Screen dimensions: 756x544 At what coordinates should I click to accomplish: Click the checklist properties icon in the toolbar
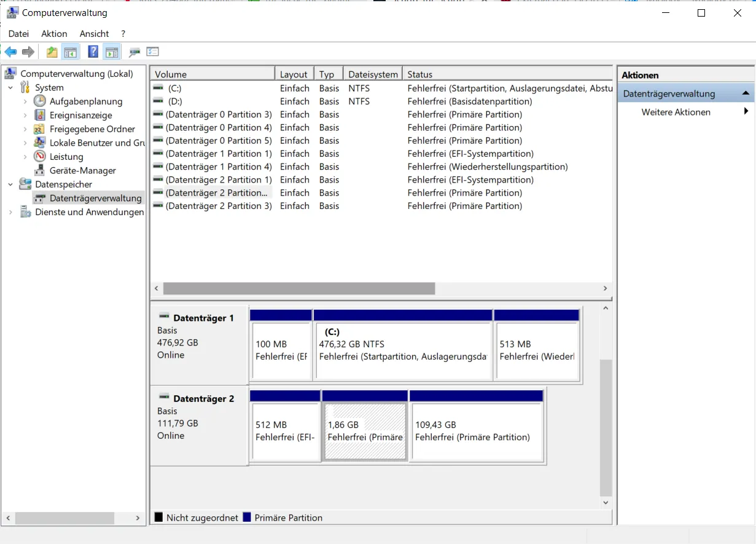coord(153,52)
